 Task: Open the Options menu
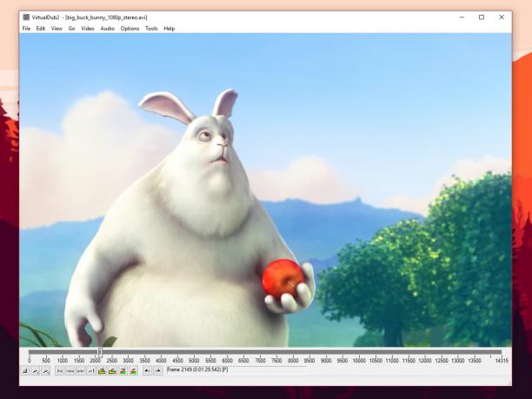pos(130,29)
